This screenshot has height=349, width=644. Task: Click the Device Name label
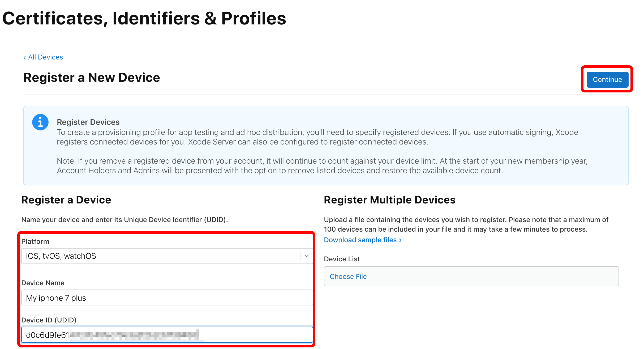coord(43,283)
